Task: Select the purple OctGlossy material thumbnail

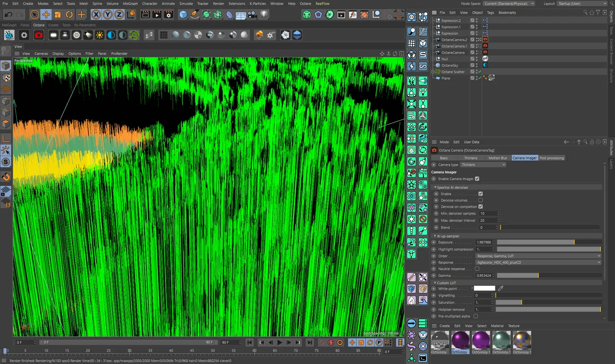Action: click(x=460, y=340)
